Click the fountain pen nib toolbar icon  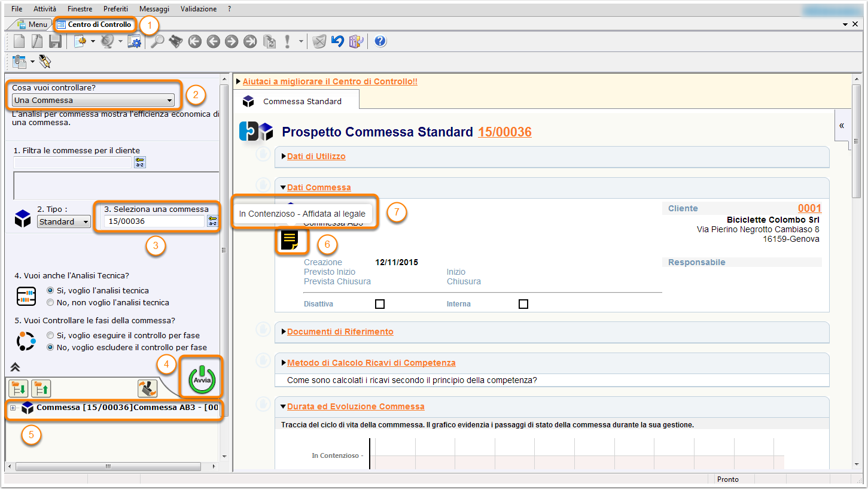click(x=45, y=61)
